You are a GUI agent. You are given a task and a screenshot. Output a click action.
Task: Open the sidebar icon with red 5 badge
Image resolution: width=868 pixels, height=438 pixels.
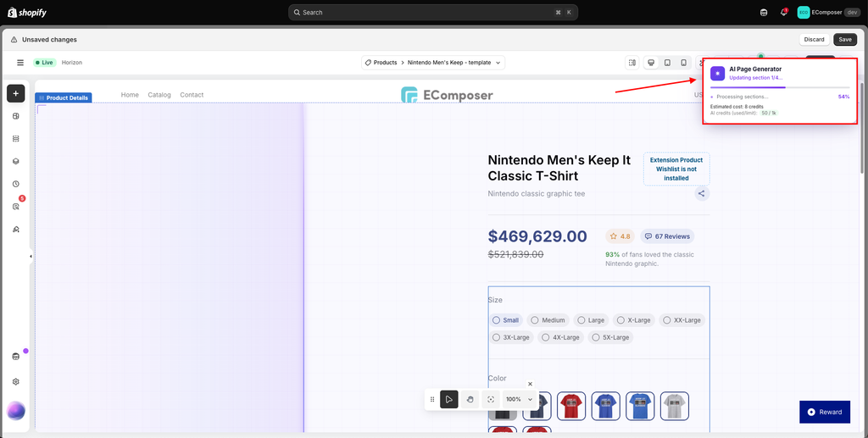point(16,206)
